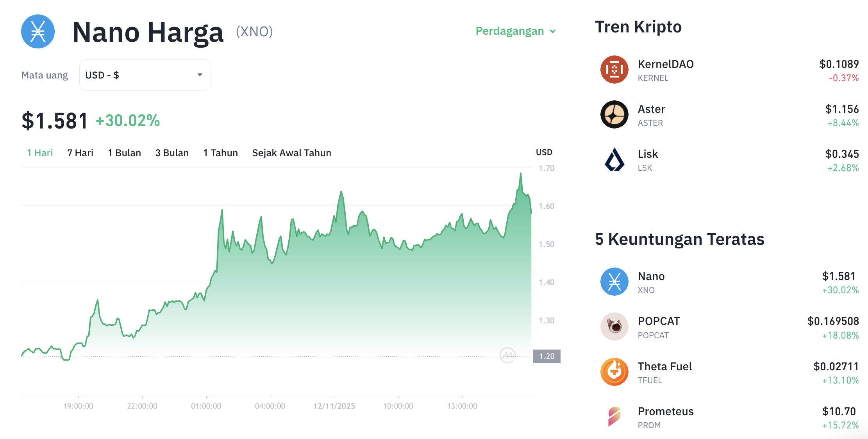Image resolution: width=868 pixels, height=439 pixels.
Task: Select the KernelDAO coin icon
Action: tap(614, 69)
